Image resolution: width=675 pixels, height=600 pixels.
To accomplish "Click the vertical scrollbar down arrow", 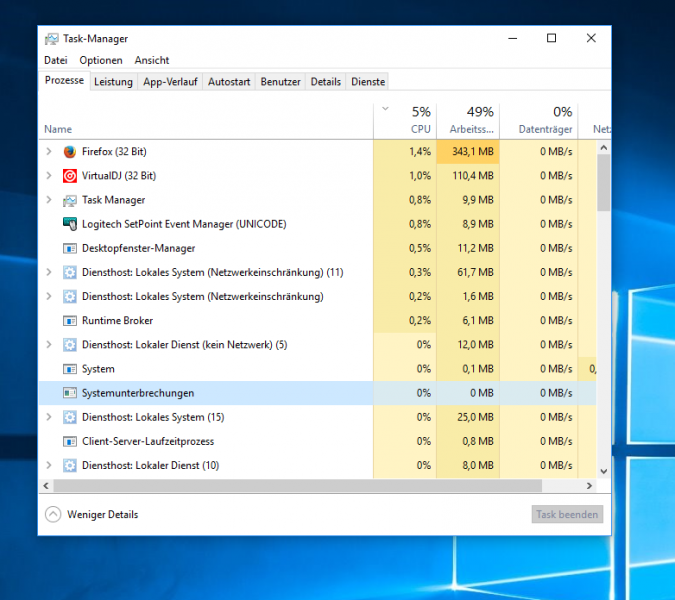I will click(604, 471).
